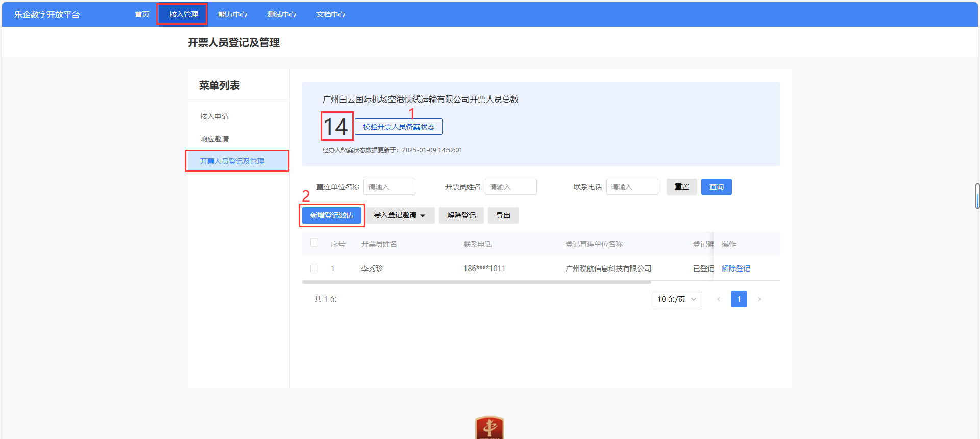Click the previous page arrow

pyautogui.click(x=719, y=299)
